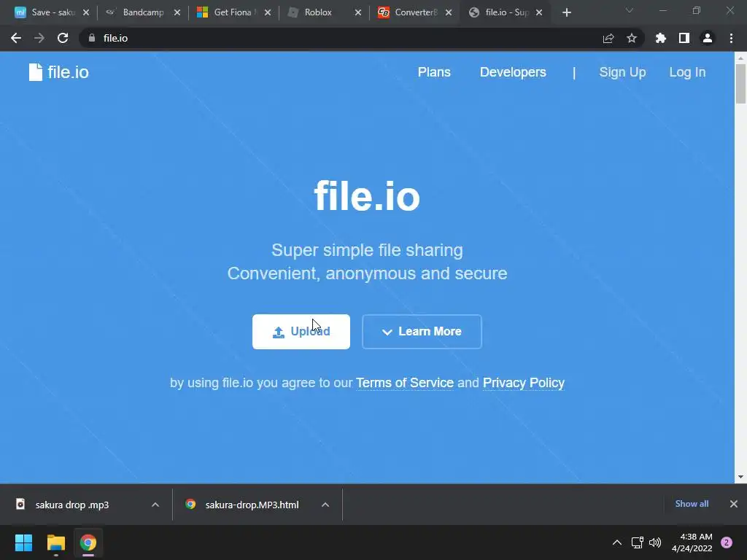The height and width of the screenshot is (560, 747).
Task: Open the volume icon in system tray
Action: click(656, 542)
